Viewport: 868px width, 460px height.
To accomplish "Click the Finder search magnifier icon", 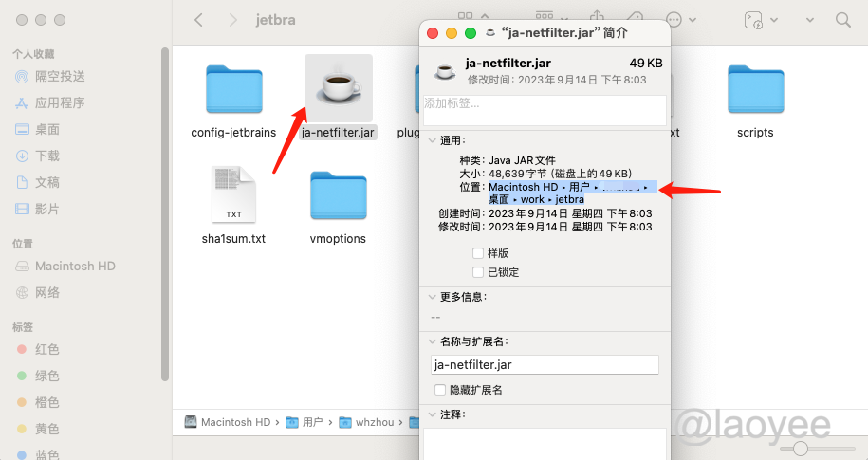I will [x=842, y=20].
